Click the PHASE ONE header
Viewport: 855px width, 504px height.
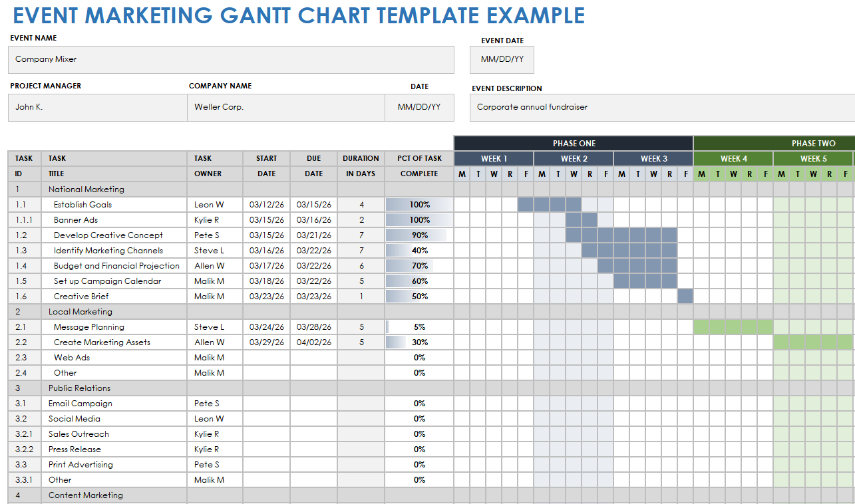point(574,144)
